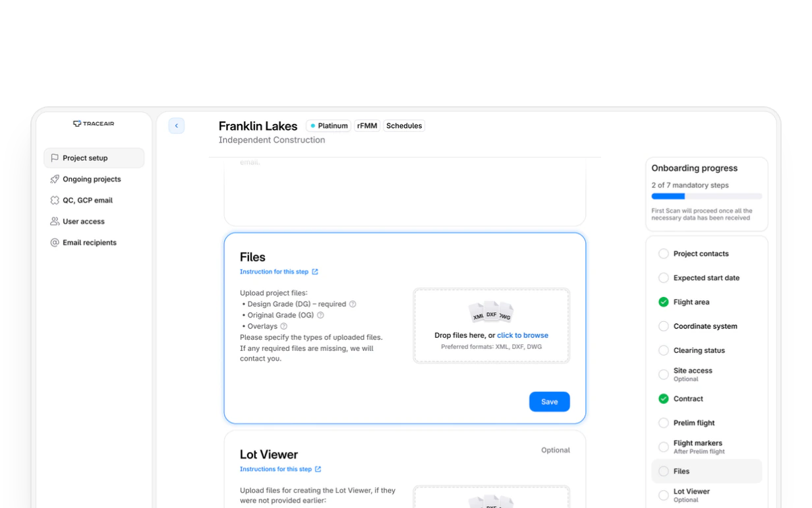
Task: Click the Project contacts step circle
Action: tap(664, 254)
